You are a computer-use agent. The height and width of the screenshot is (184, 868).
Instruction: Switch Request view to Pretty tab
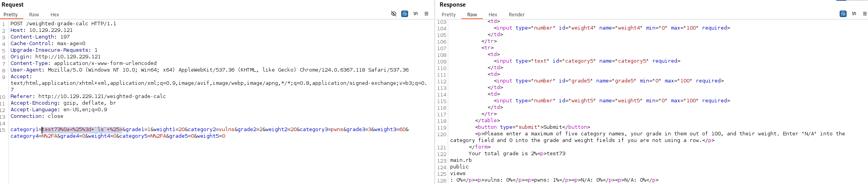pyautogui.click(x=10, y=15)
